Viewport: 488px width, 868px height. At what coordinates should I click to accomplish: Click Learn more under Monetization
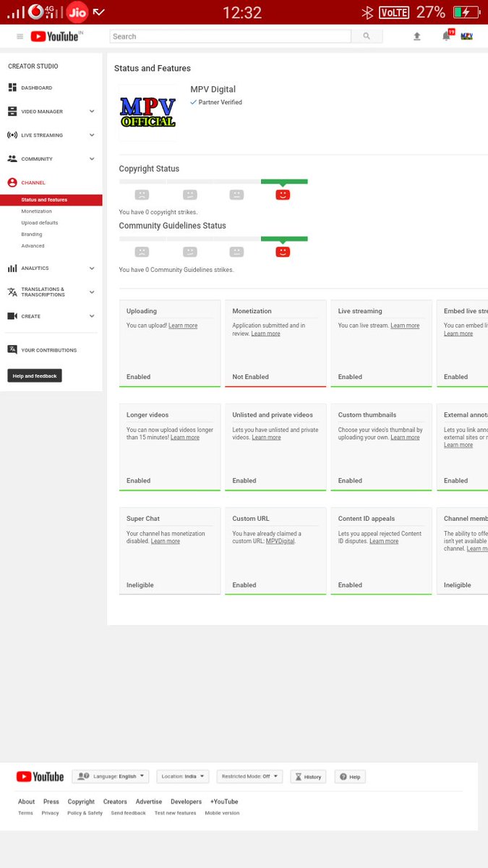point(265,333)
